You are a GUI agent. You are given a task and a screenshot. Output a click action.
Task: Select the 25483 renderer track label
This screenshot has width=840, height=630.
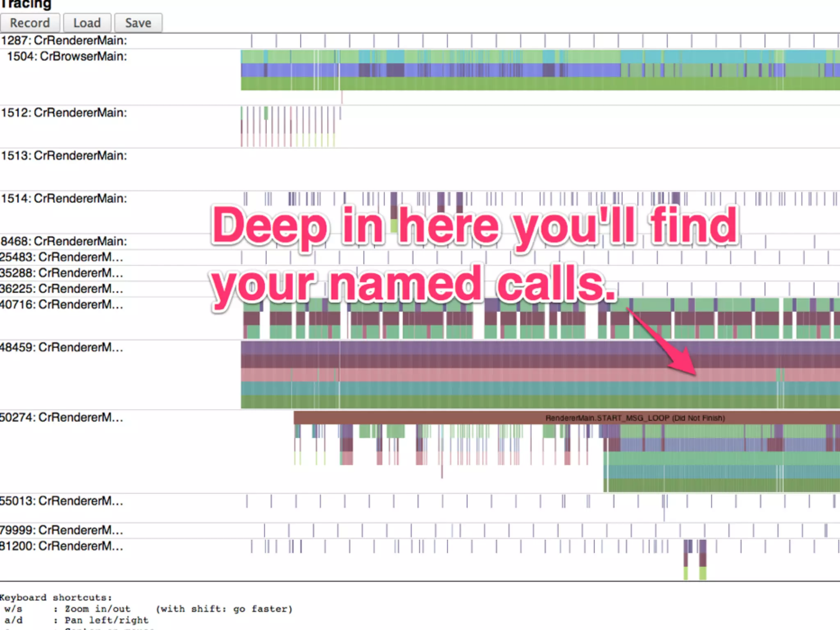coord(62,257)
